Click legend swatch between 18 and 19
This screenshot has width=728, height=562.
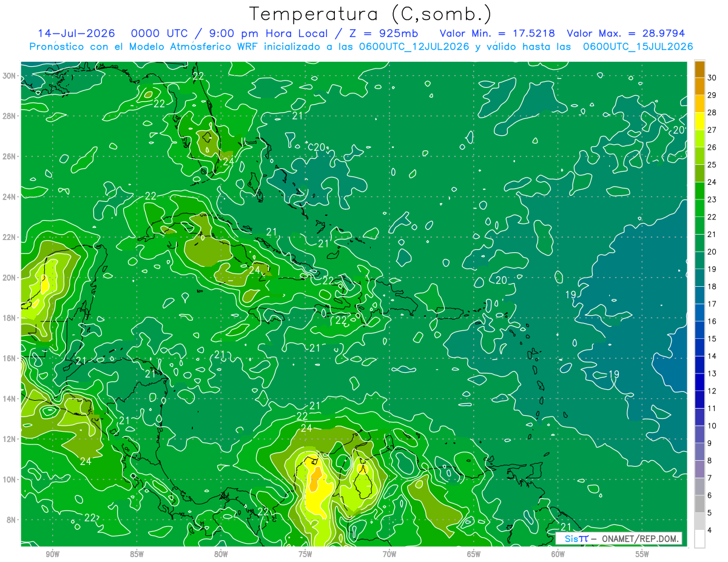point(699,278)
